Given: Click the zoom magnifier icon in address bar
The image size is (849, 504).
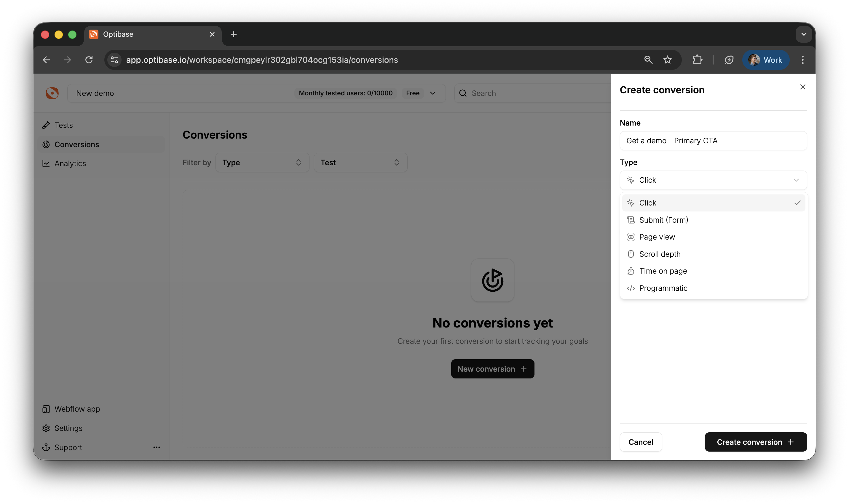Looking at the screenshot, I should pyautogui.click(x=648, y=60).
